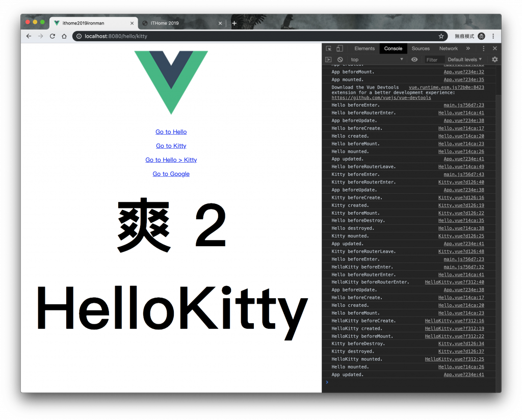The width and height of the screenshot is (522, 420).
Task: Click the Go to Kitty link
Action: 171,146
